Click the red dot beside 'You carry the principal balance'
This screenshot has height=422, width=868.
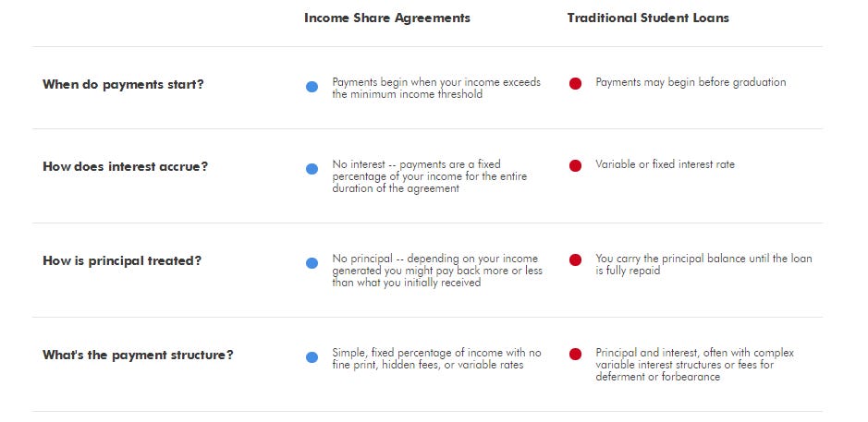[x=575, y=260]
